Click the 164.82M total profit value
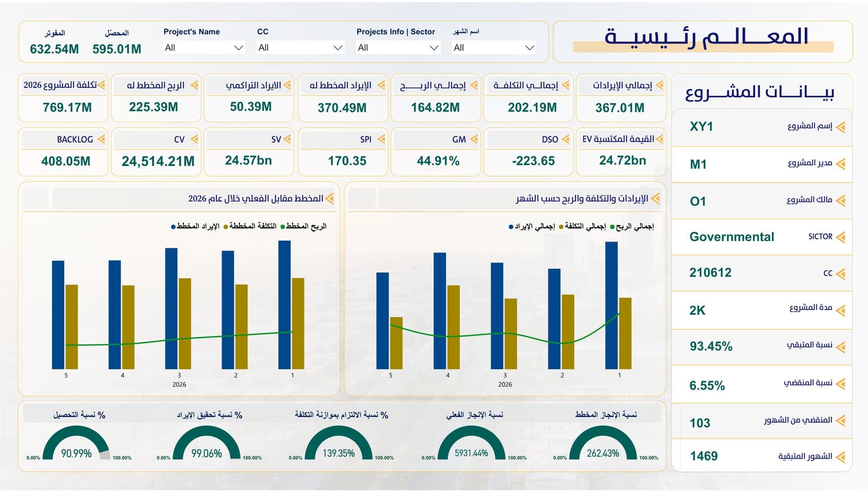The height and width of the screenshot is (493, 868). coord(436,107)
